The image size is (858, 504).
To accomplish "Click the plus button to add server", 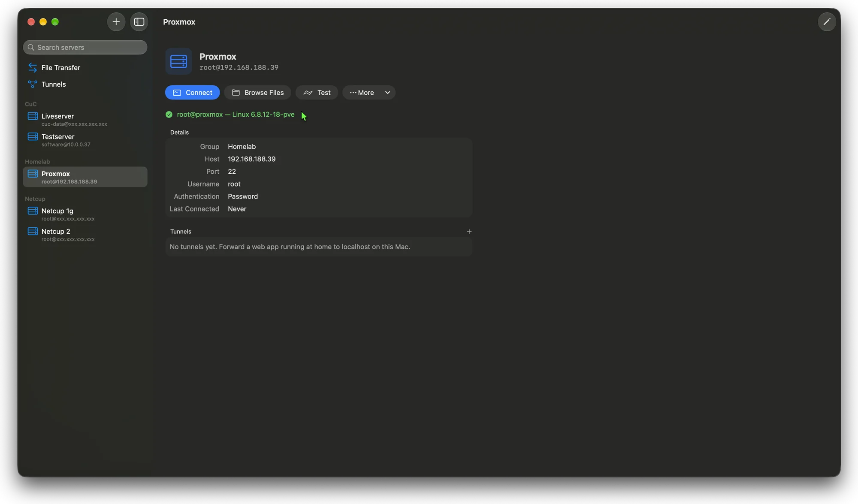I will coord(116,22).
